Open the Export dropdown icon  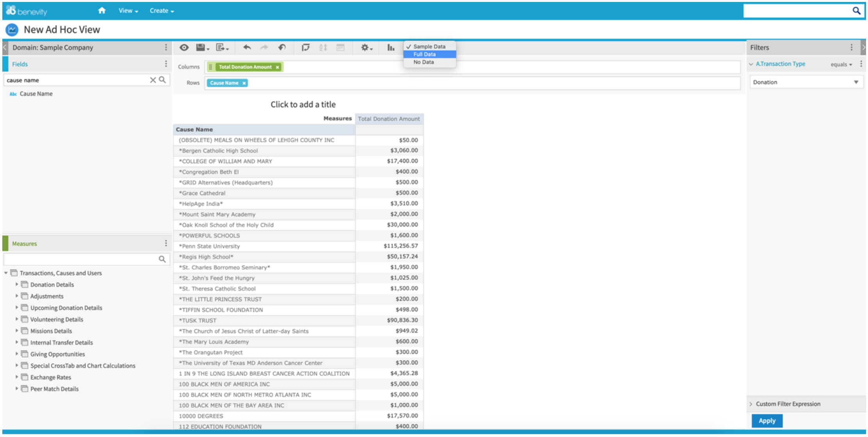(x=222, y=48)
